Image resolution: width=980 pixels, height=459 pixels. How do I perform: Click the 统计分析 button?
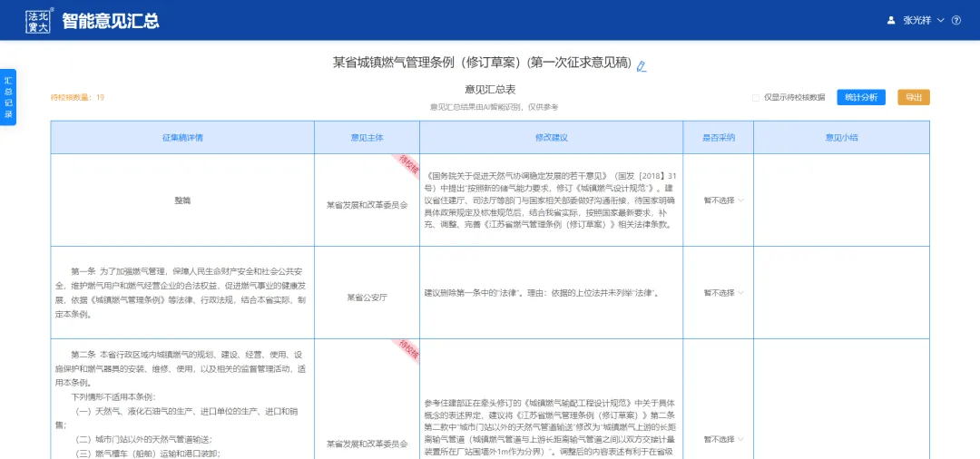[x=860, y=97]
